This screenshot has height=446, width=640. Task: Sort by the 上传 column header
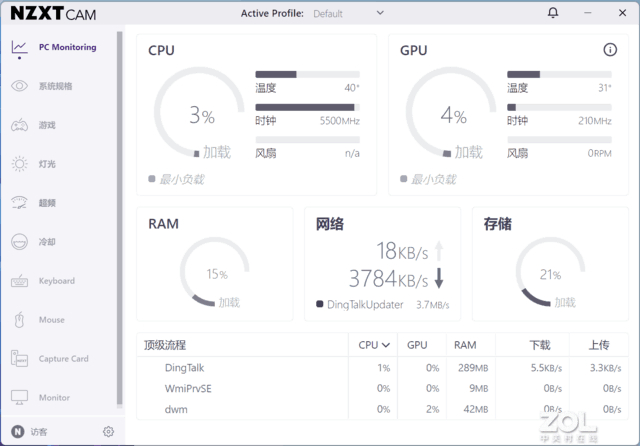point(599,345)
